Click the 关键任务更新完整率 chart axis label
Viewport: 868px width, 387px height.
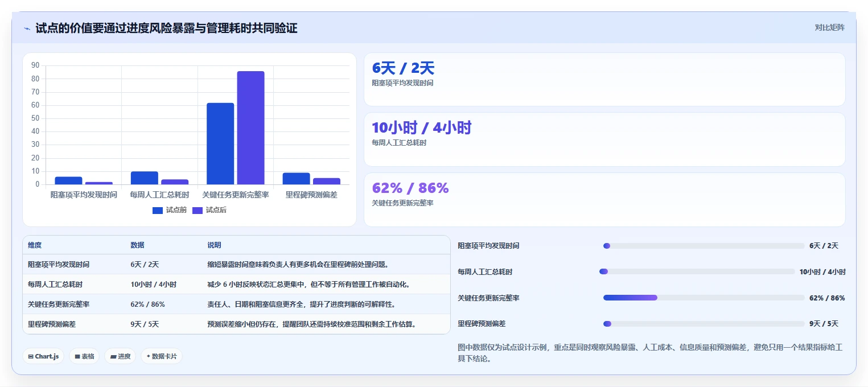[x=236, y=195]
